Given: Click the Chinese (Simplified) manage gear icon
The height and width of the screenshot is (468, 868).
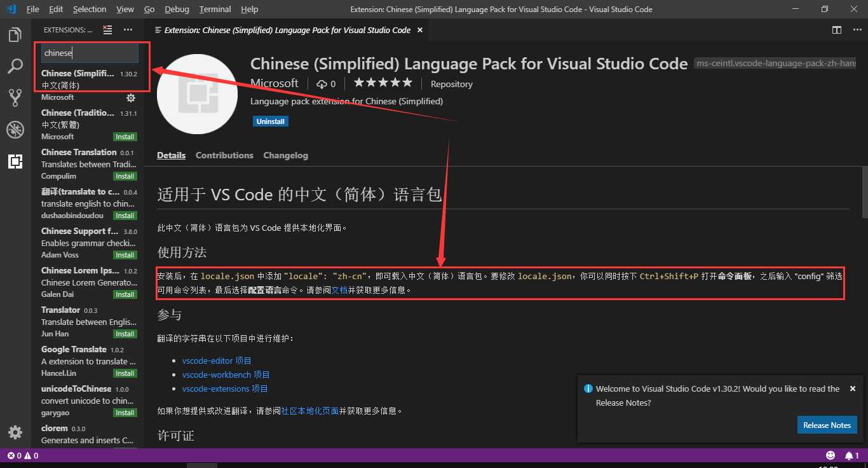Looking at the screenshot, I should (x=131, y=98).
